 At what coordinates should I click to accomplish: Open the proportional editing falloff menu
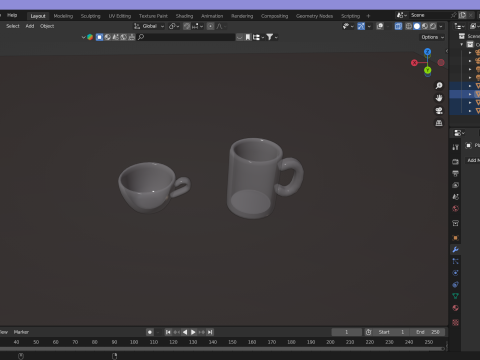(x=221, y=26)
